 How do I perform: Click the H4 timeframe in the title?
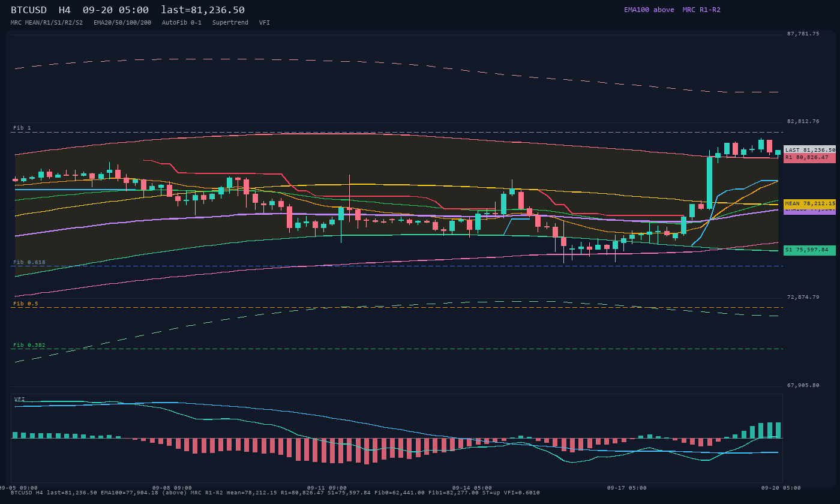(x=64, y=10)
